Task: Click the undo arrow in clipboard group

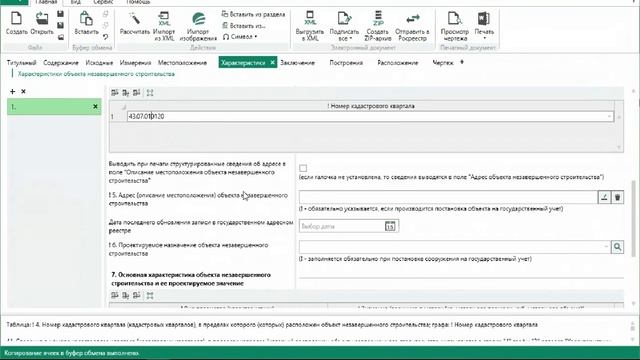Action: point(105,37)
